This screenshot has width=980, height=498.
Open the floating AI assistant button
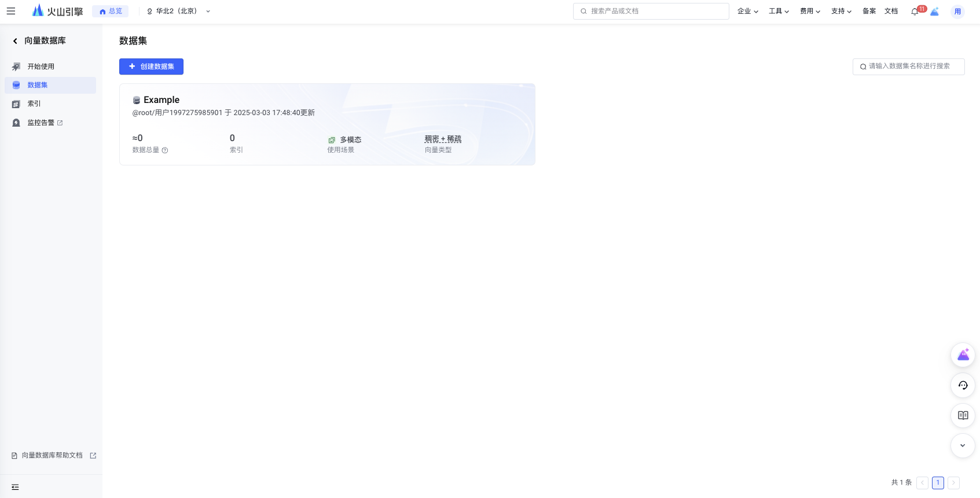pyautogui.click(x=963, y=355)
